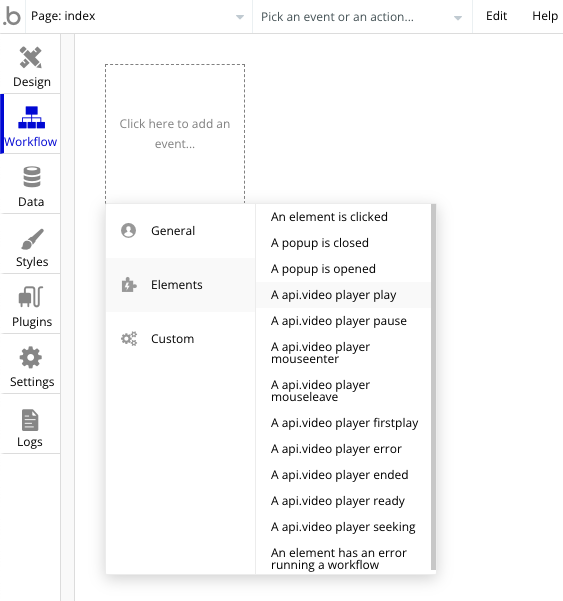Screen dimensions: 563x601
Task: Select the Custom event category
Action: point(181,339)
